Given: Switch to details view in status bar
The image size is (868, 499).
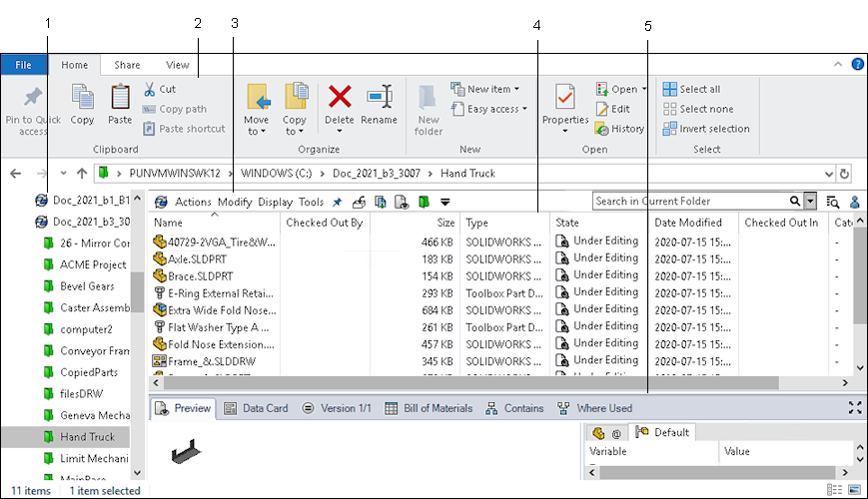Looking at the screenshot, I should click(834, 490).
